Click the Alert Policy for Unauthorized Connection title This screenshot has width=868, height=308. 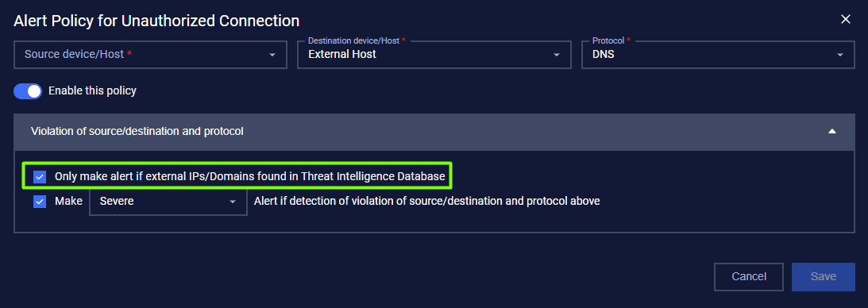(x=156, y=21)
